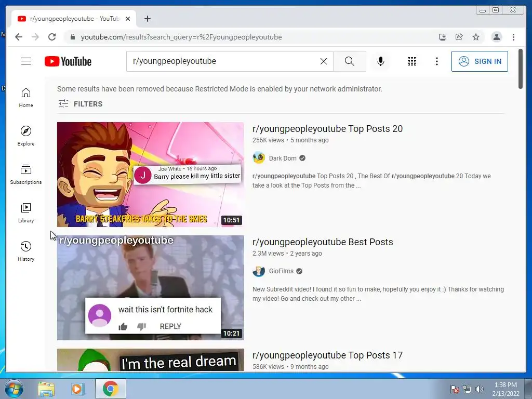
Task: Click the taskbar clock showing 1:38 PM
Action: (506, 389)
